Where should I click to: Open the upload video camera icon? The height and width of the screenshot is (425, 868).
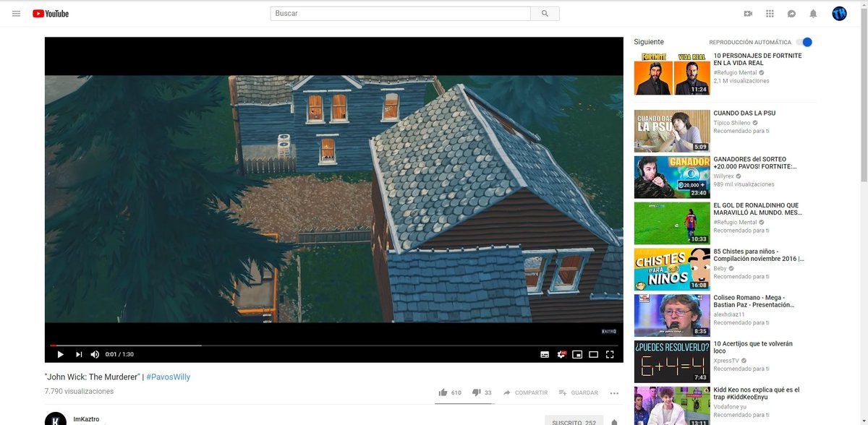point(748,14)
